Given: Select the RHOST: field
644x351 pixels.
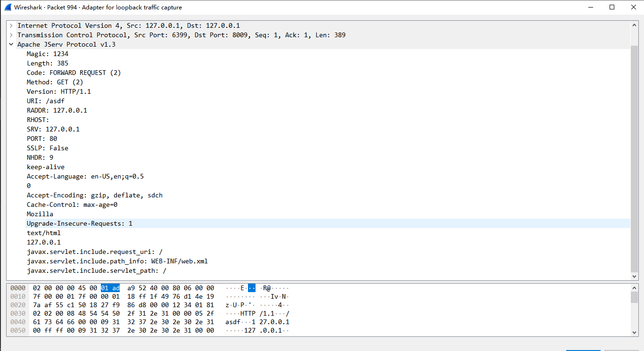Looking at the screenshot, I should pos(38,120).
